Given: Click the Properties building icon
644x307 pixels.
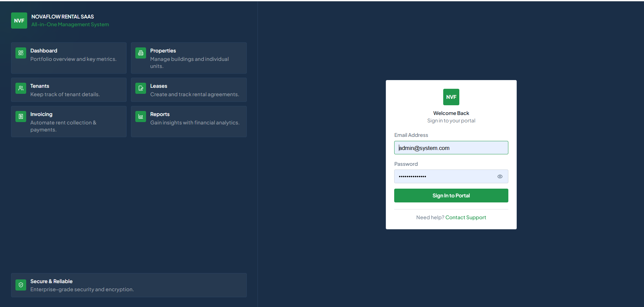Looking at the screenshot, I should (141, 53).
